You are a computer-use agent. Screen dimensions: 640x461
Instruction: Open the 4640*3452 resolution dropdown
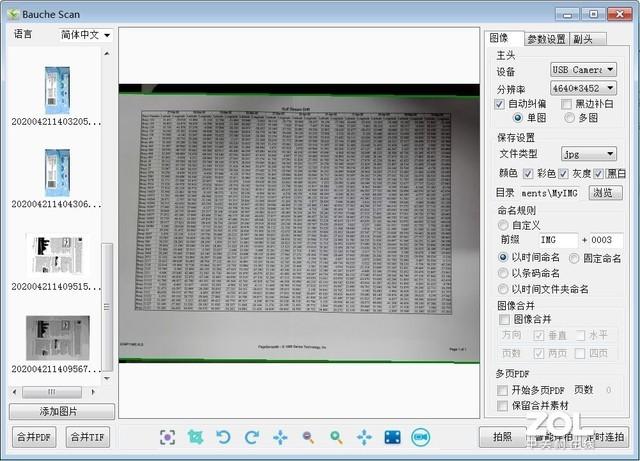583,88
